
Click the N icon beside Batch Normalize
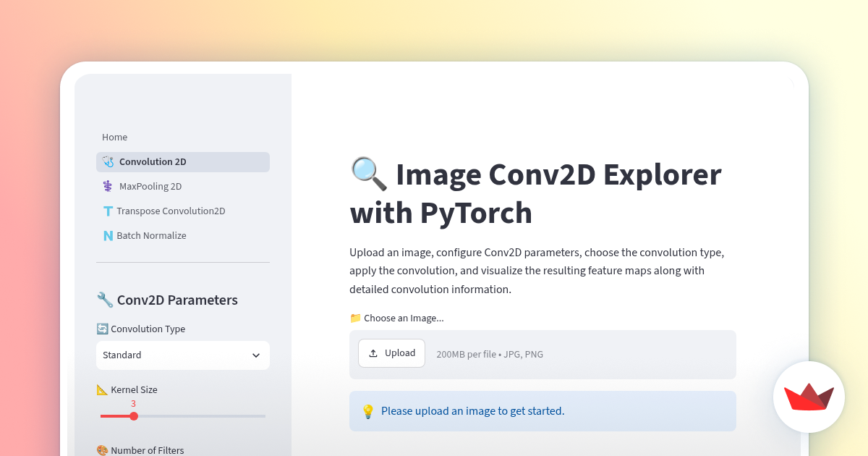click(x=108, y=236)
